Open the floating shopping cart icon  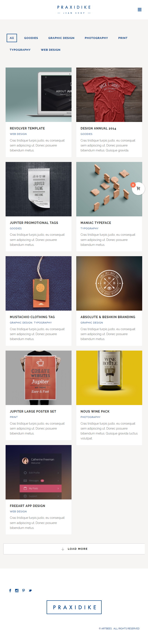click(138, 188)
